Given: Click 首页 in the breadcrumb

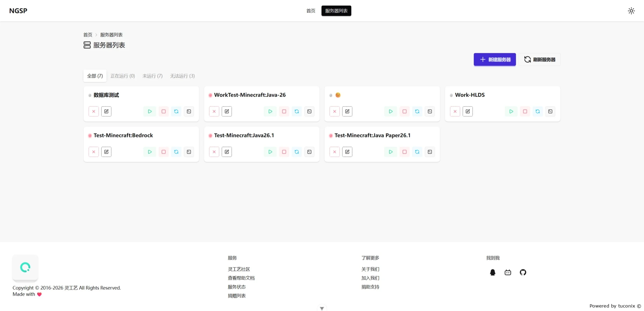Looking at the screenshot, I should 88,35.
